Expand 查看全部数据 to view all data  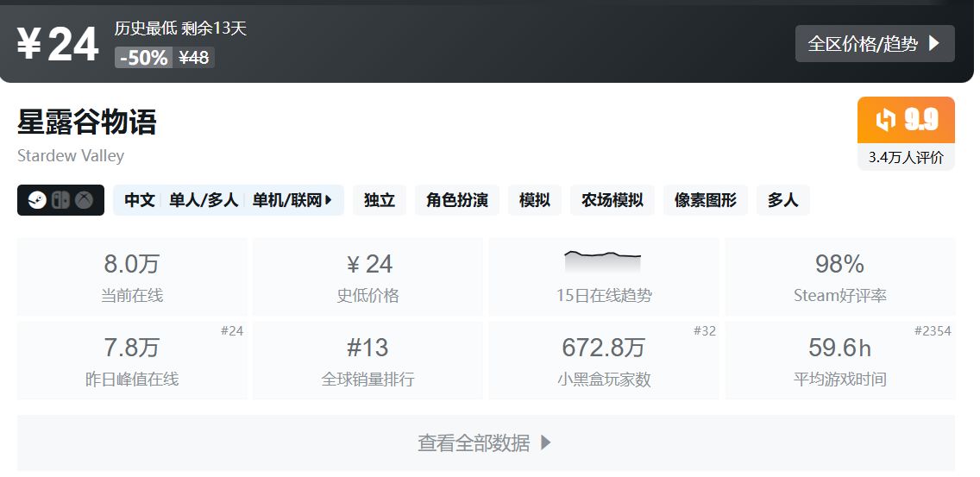(x=486, y=442)
